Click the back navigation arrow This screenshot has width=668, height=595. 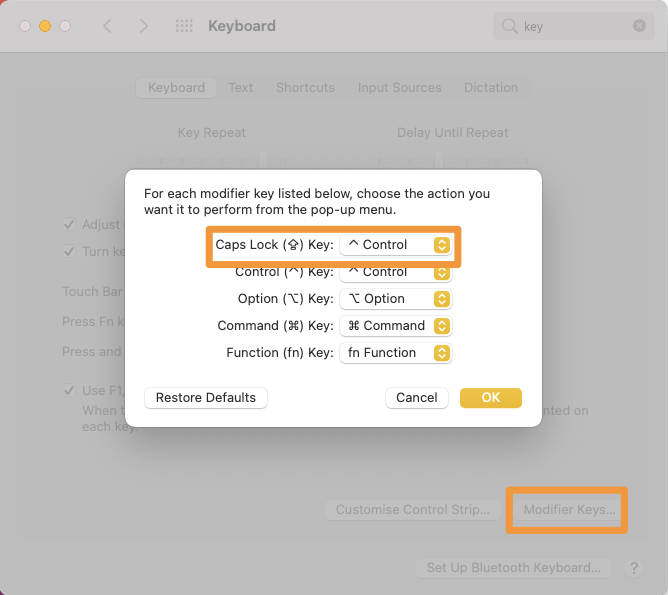coord(108,26)
